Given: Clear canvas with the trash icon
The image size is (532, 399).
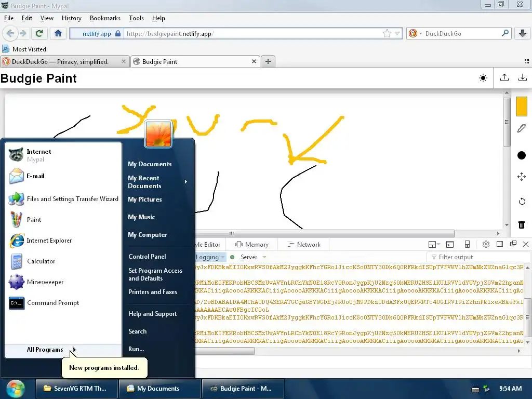Looking at the screenshot, I should (x=522, y=224).
